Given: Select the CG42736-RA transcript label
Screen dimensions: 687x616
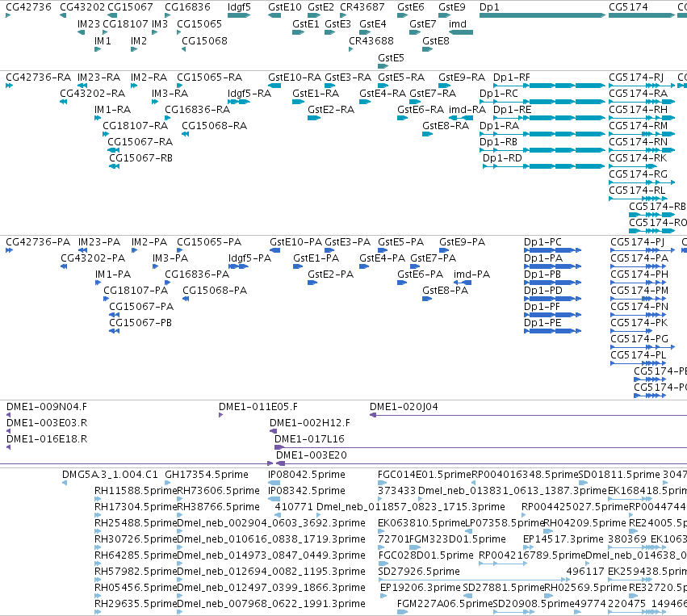Looking at the screenshot, I should click(x=39, y=78).
